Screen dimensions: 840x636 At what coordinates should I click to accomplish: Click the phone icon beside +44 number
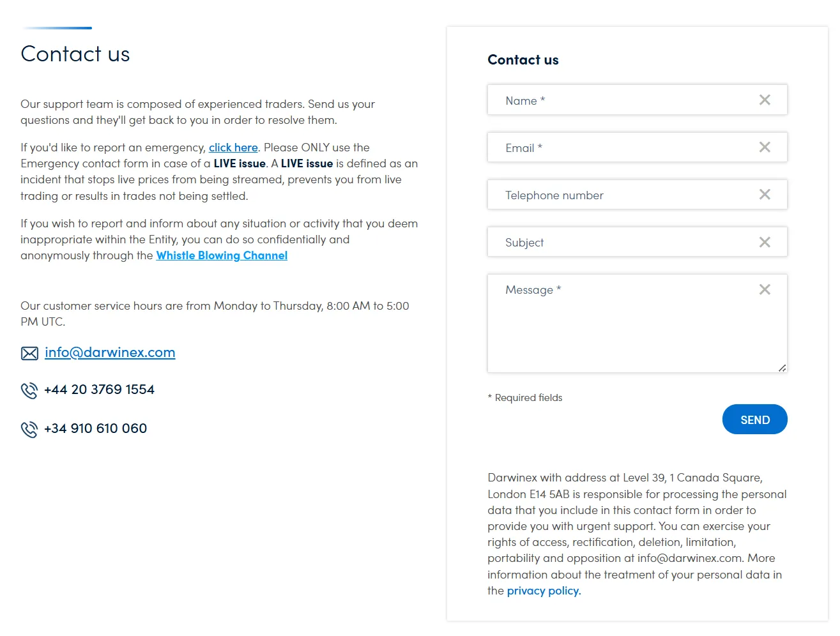[x=29, y=390]
